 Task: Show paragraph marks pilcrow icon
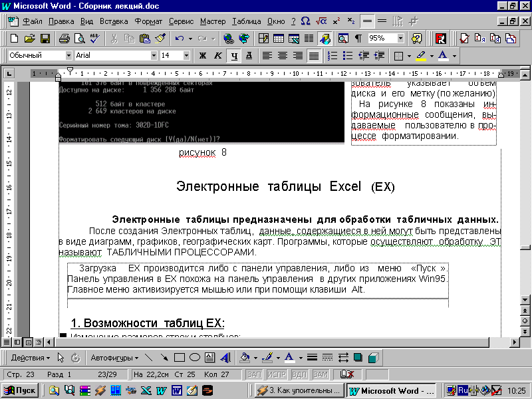point(358,39)
